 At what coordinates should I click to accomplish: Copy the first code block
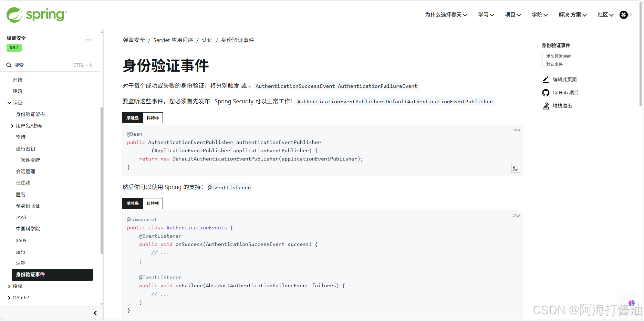tap(516, 168)
